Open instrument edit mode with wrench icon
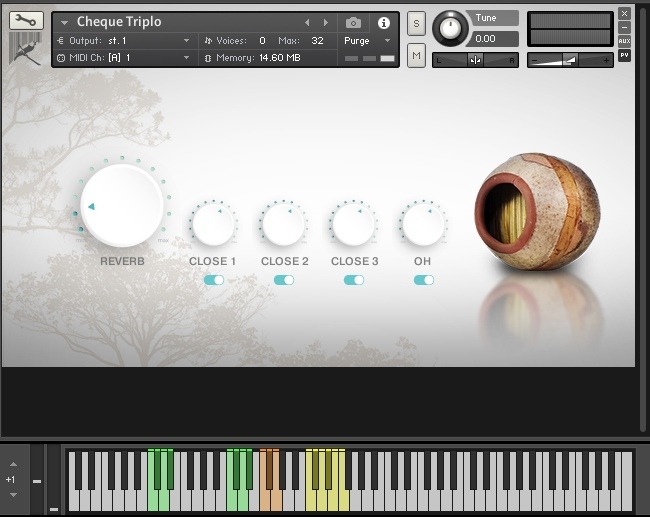The height and width of the screenshot is (517, 650). [26, 20]
